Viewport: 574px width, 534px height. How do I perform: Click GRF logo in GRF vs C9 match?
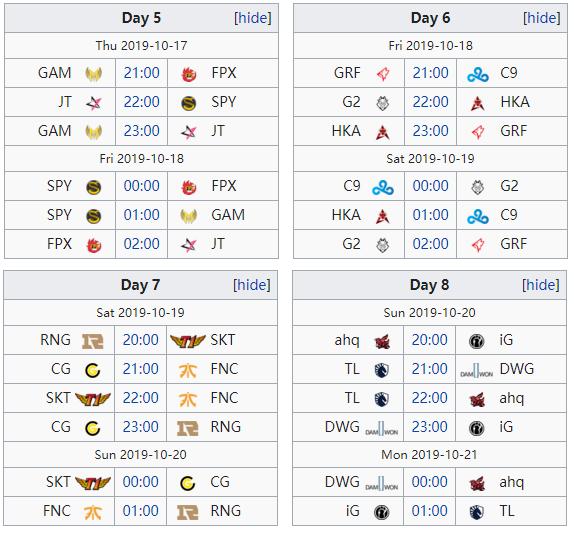pos(383,74)
